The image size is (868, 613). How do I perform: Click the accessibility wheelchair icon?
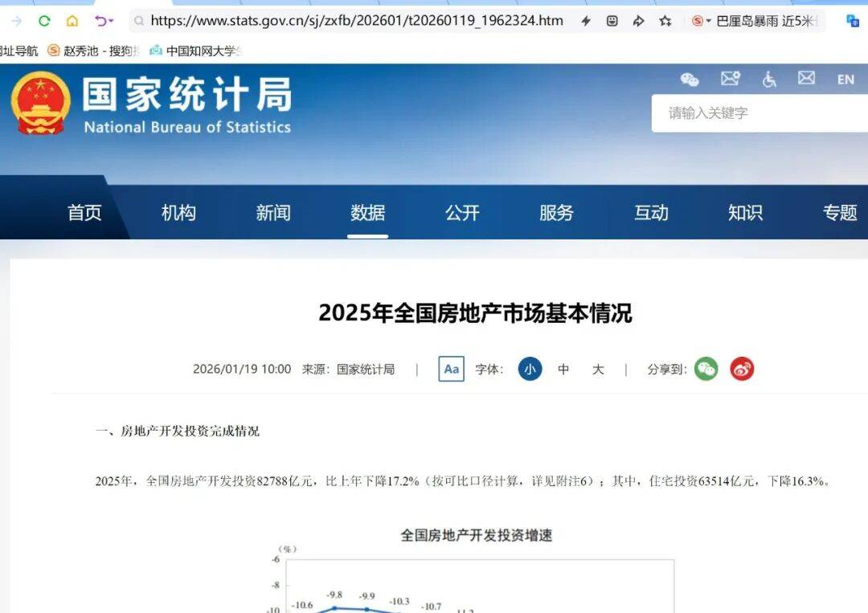click(769, 80)
